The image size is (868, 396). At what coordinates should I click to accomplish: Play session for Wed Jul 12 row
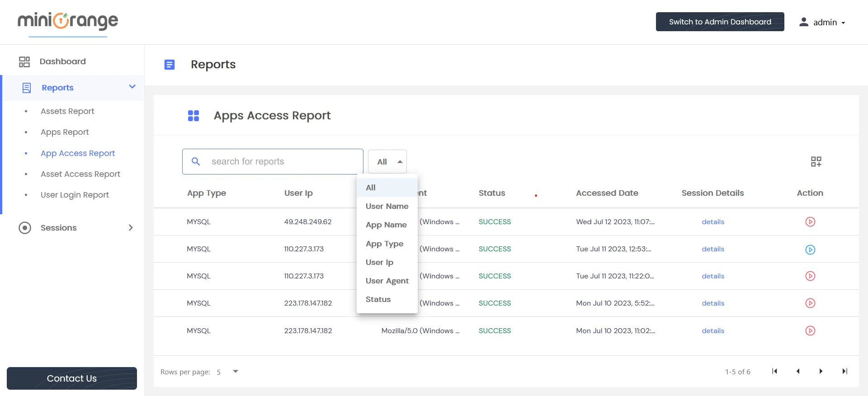coord(810,222)
